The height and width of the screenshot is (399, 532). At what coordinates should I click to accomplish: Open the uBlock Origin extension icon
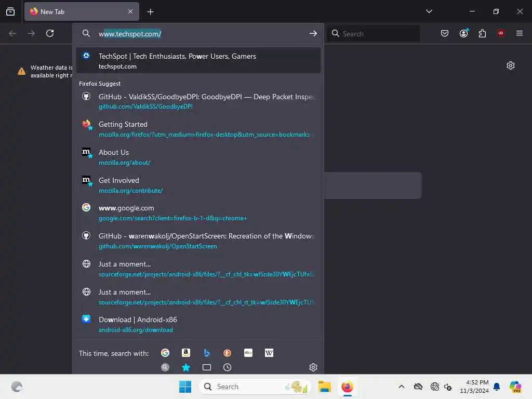click(501, 33)
